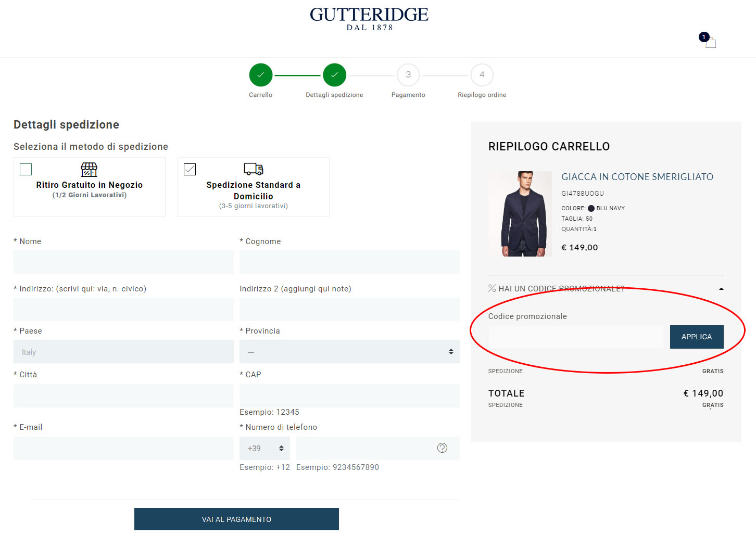Click the delivery truck icon for Spedizione Standard
756x536 pixels.
252,169
